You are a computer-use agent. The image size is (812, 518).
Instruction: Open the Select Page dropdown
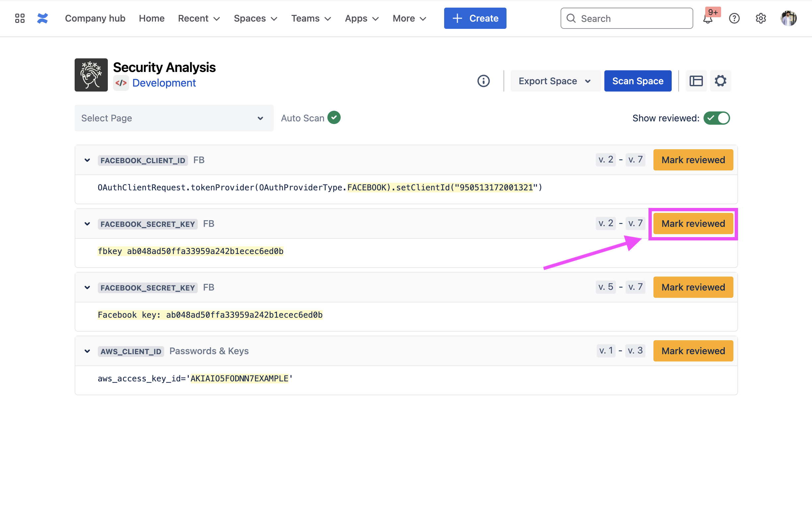point(174,118)
